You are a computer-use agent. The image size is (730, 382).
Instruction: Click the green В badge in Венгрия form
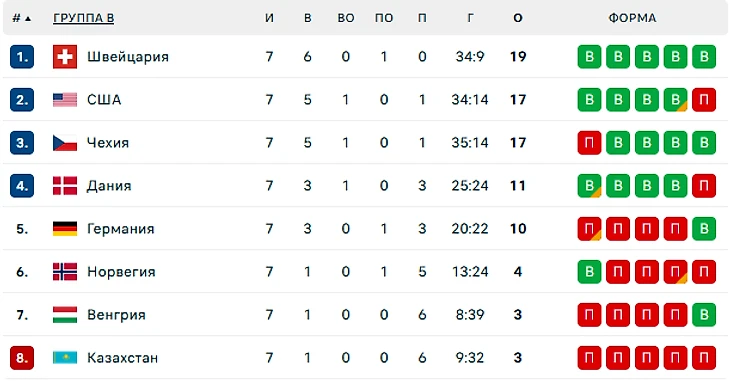[704, 315]
